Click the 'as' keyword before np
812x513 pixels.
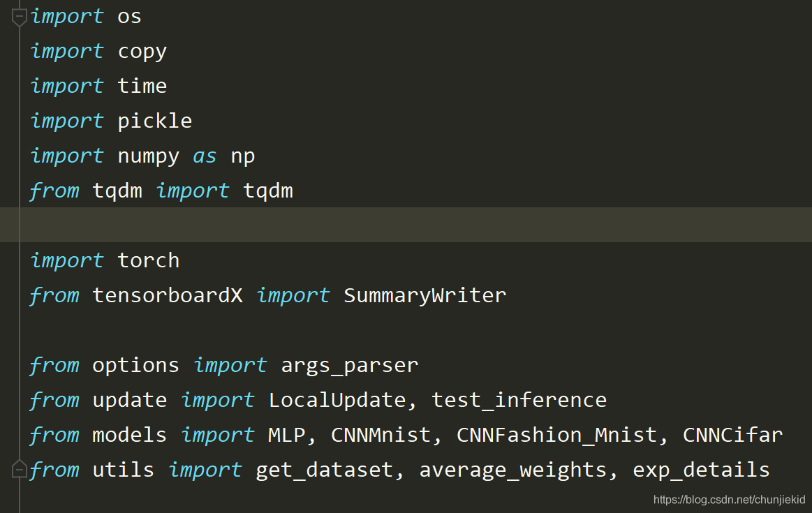click(x=205, y=156)
